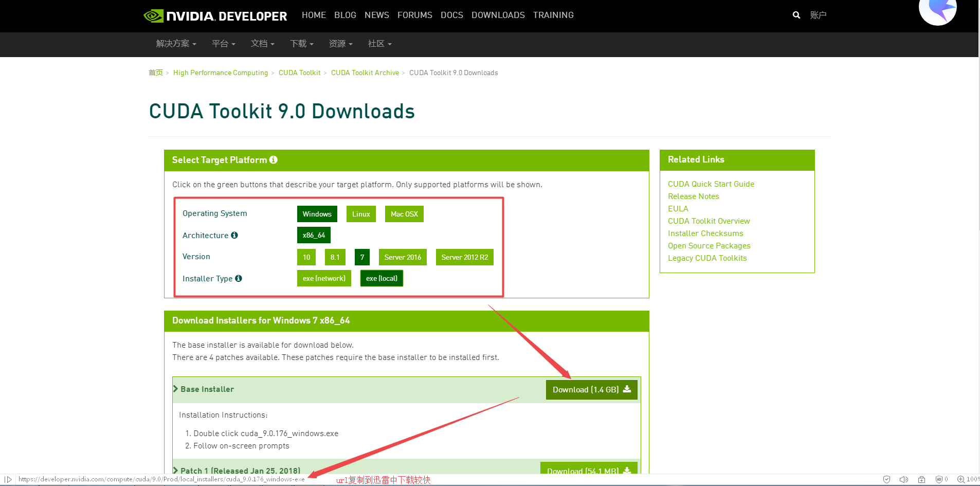Open the 文档 dropdown menu
The image size is (980, 486).
[x=263, y=44]
